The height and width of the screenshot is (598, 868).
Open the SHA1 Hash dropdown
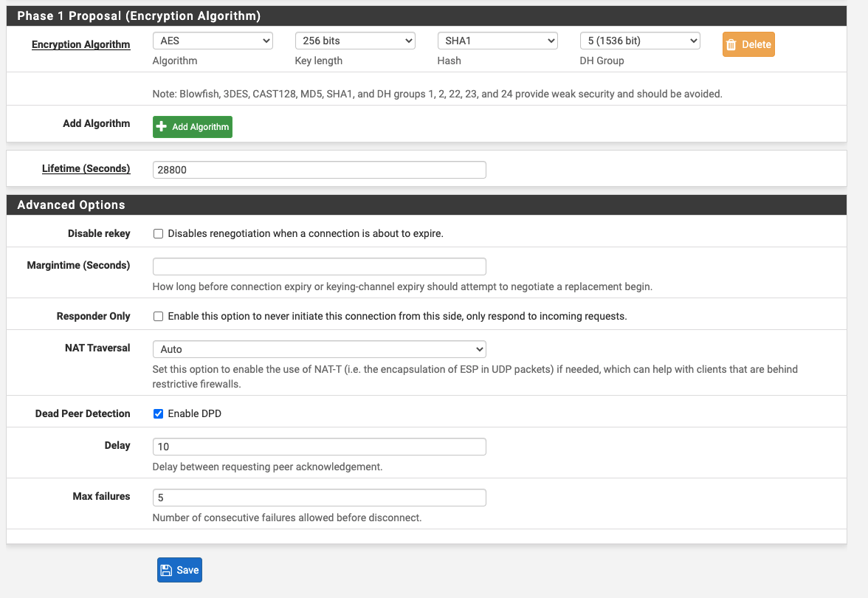tap(497, 41)
